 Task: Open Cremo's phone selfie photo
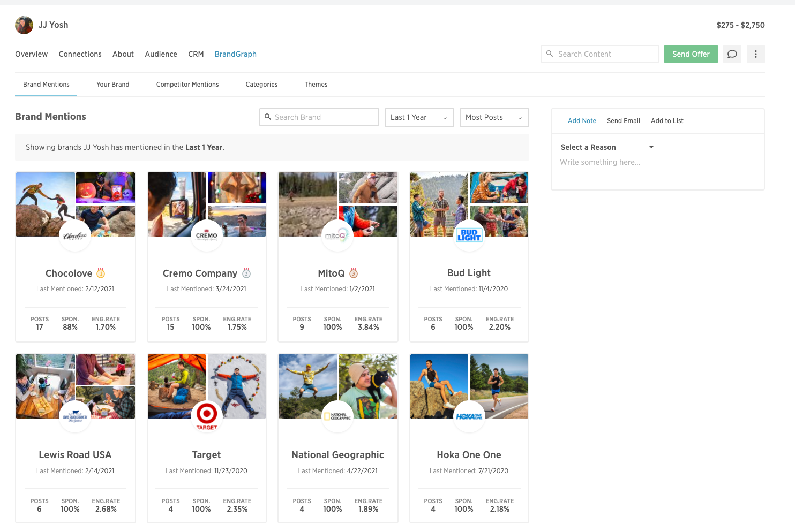pos(177,204)
